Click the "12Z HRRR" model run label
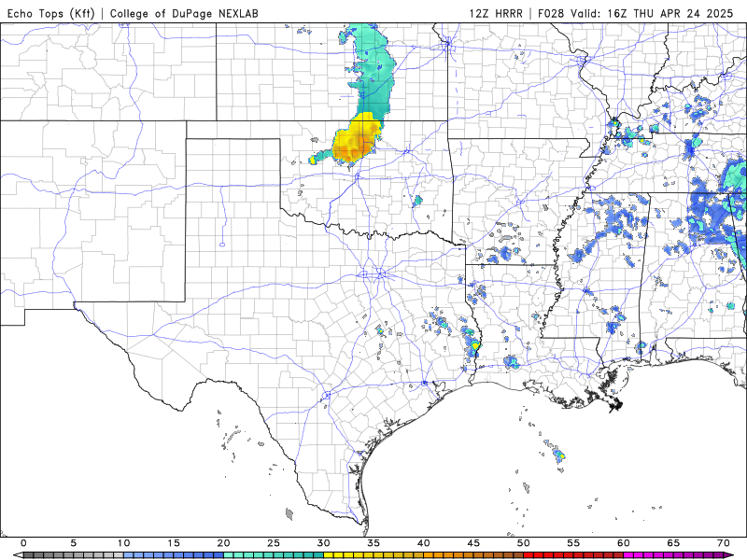The image size is (747, 560). pyautogui.click(x=496, y=13)
